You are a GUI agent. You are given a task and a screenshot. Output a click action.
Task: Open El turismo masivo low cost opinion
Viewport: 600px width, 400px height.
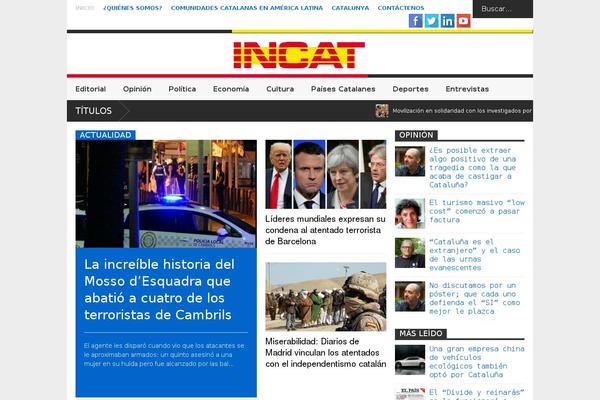[477, 211]
